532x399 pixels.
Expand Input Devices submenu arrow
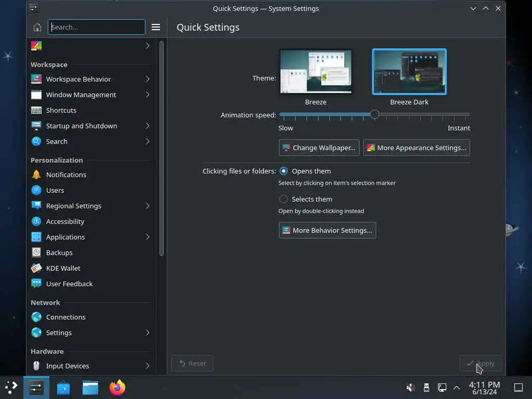coord(148,366)
